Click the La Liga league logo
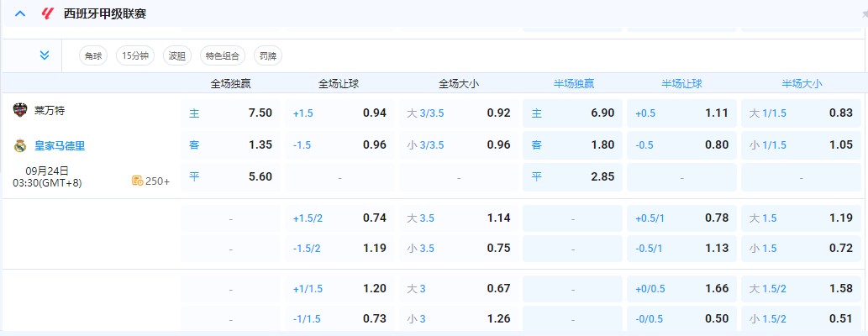 pos(46,14)
